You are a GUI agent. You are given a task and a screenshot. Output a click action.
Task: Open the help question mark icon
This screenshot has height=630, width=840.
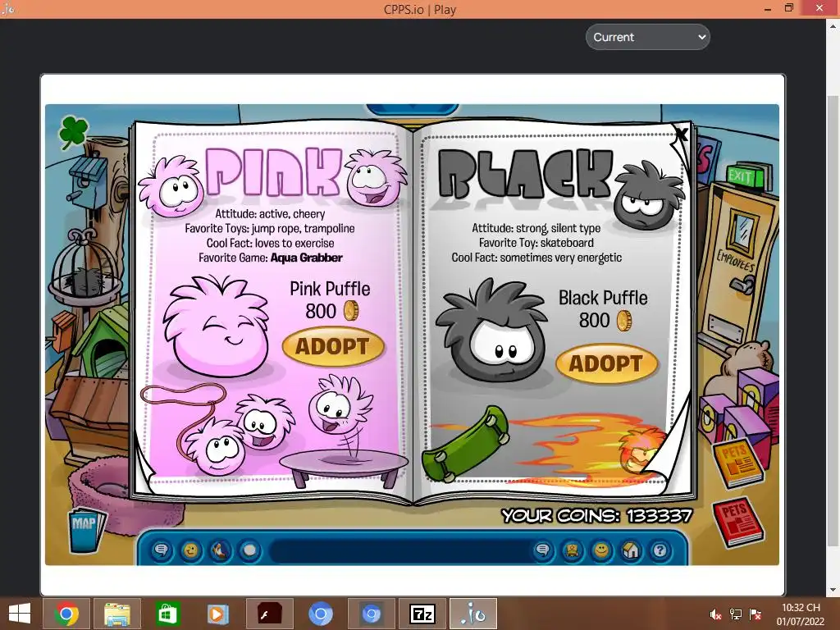660,550
